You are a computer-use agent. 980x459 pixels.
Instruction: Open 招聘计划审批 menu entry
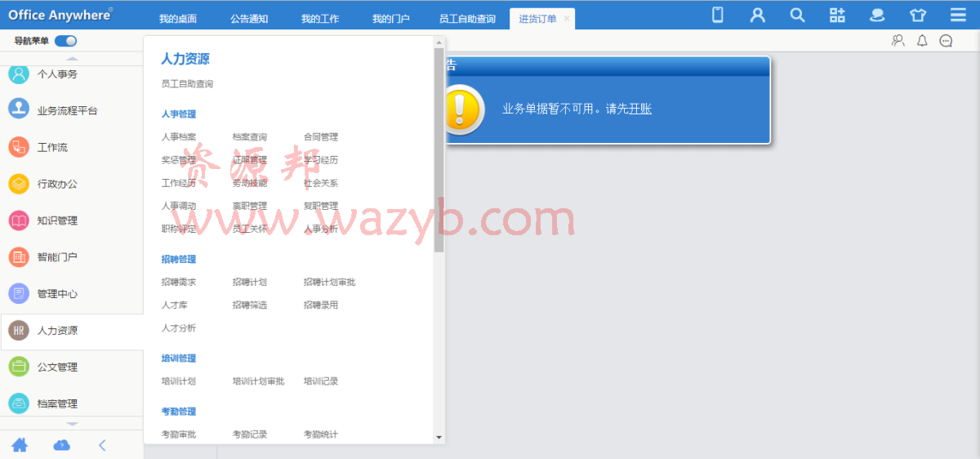[x=329, y=283]
